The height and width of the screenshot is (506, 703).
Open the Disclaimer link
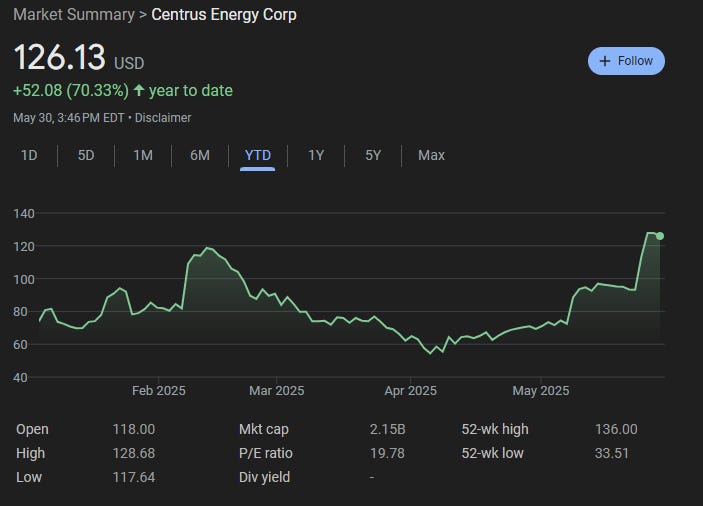point(163,118)
